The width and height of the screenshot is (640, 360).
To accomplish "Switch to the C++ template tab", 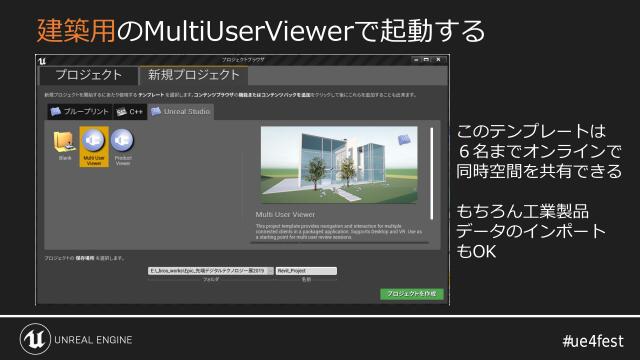I will (x=130, y=111).
